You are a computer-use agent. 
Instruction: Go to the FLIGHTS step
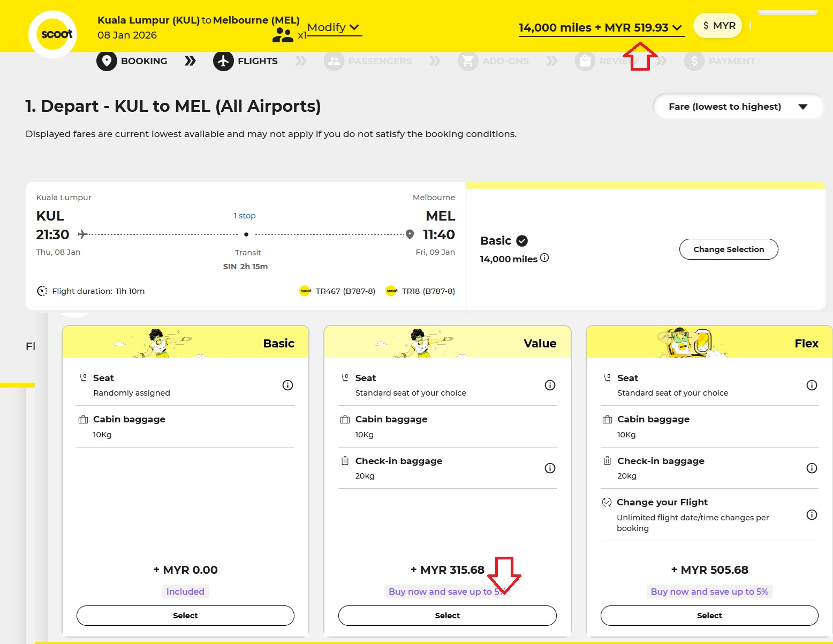coord(258,61)
